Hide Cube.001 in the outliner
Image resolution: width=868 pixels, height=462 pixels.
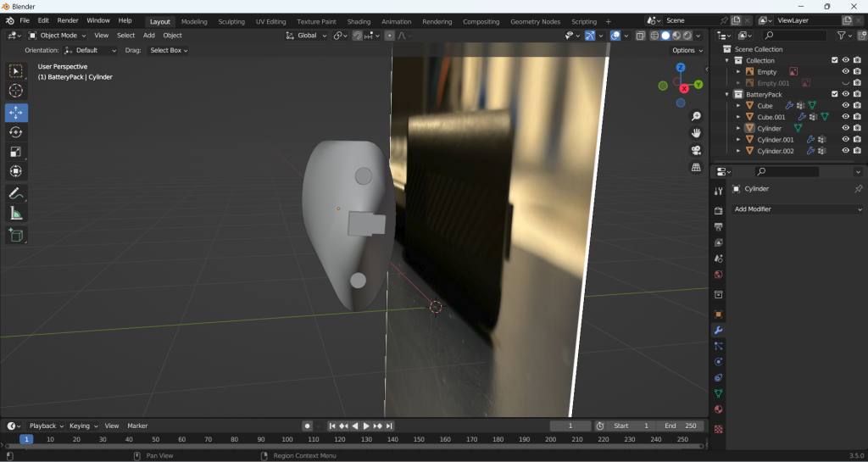(x=845, y=117)
